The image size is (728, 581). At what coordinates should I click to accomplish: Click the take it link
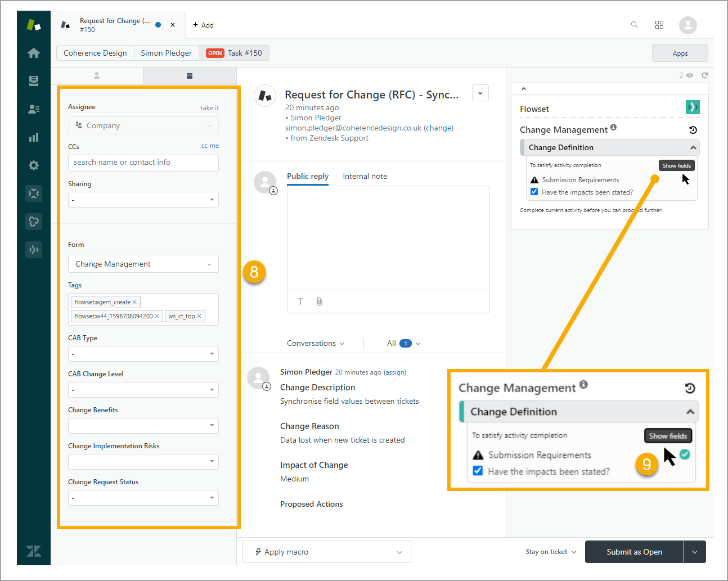[x=209, y=108]
